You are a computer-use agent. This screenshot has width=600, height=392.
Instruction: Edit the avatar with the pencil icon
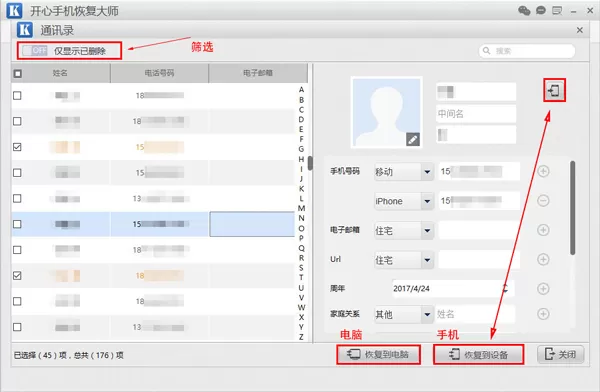[x=412, y=139]
